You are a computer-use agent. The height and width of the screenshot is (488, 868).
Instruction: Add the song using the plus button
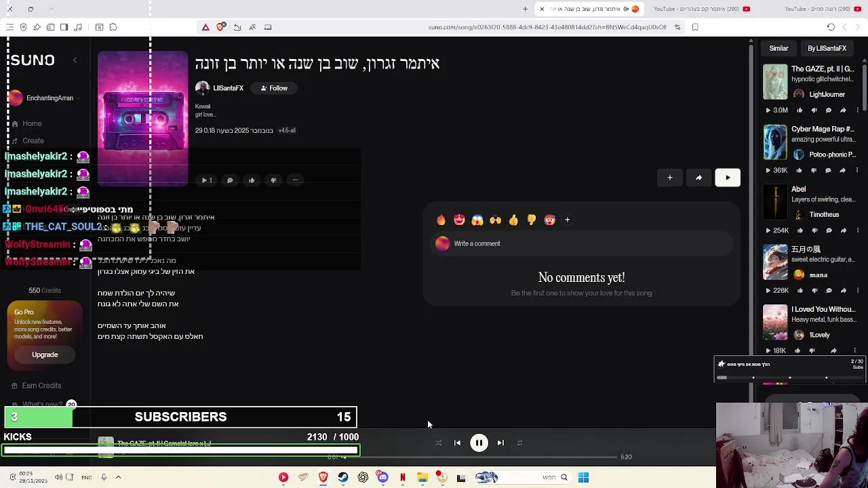(x=669, y=178)
